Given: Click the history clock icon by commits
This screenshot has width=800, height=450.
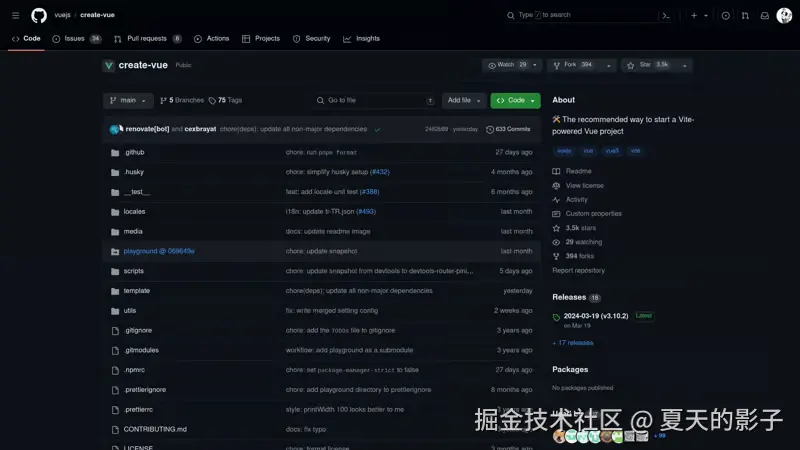Looking at the screenshot, I should click(490, 130).
